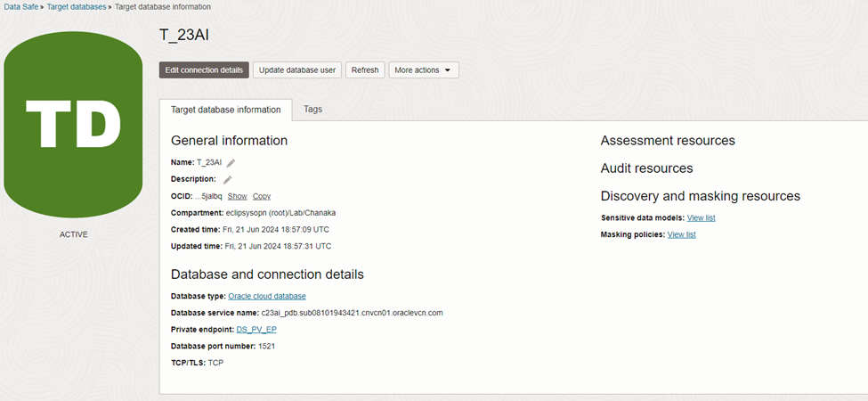Click the pencil icon next to Description

[x=228, y=179]
